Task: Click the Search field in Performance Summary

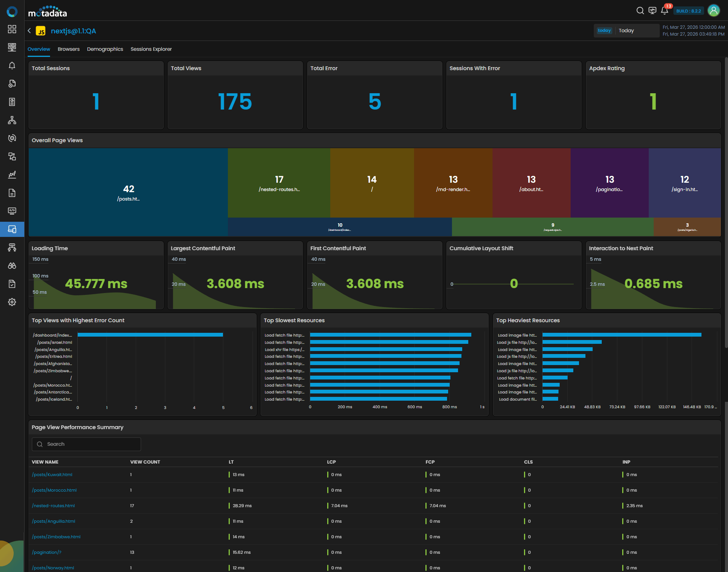Action: coord(86,444)
